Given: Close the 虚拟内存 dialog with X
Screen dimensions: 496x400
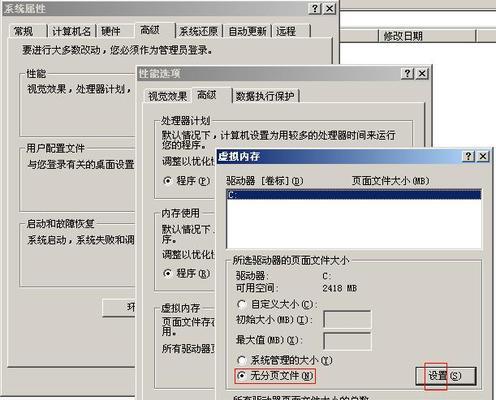Looking at the screenshot, I should (x=483, y=156).
